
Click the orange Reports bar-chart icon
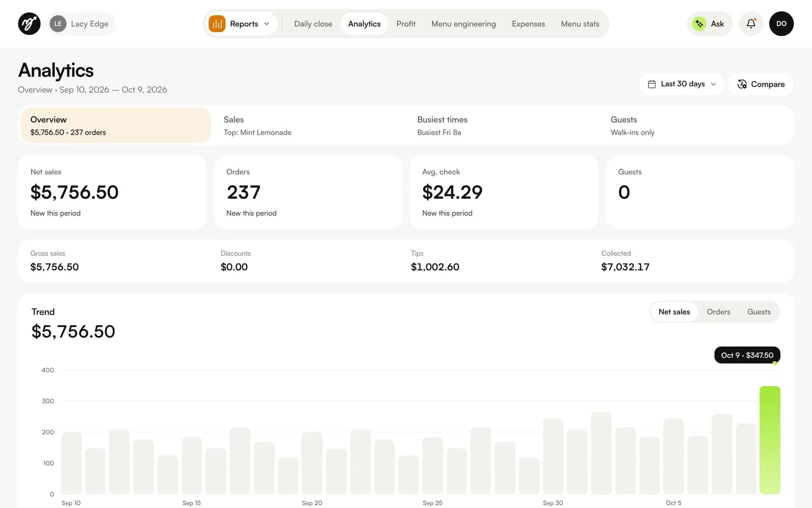pyautogui.click(x=217, y=24)
